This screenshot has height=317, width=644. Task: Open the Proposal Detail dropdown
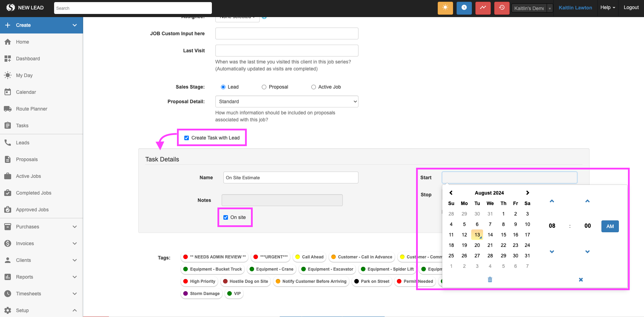coord(287,102)
